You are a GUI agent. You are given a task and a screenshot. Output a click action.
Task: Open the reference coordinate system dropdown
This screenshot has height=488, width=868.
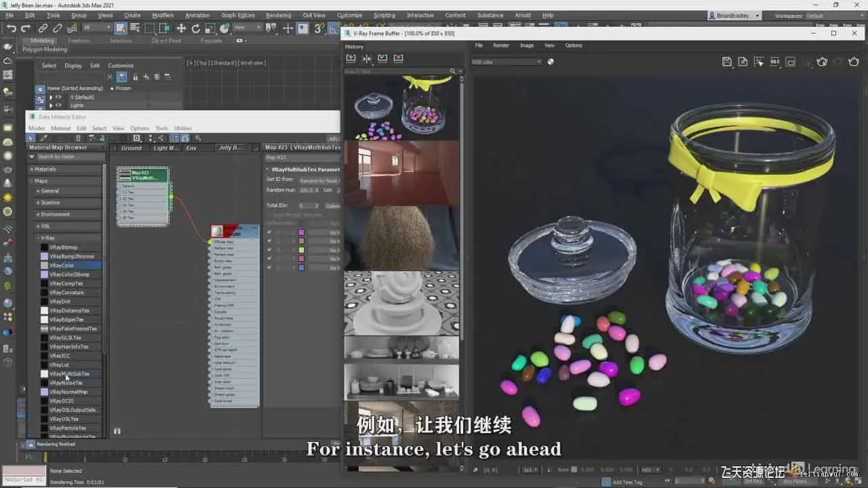coord(248,28)
